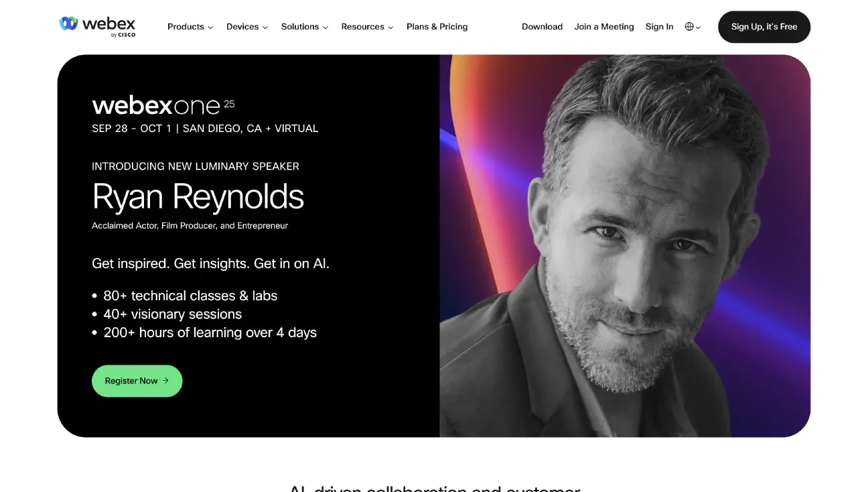Open the Solutions dropdown menu
Screen dimensions: 868x492
click(305, 27)
